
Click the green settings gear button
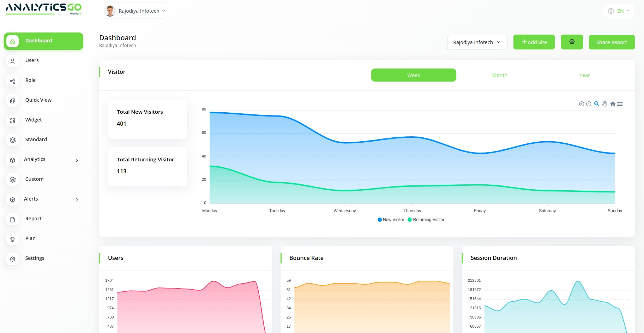(572, 42)
